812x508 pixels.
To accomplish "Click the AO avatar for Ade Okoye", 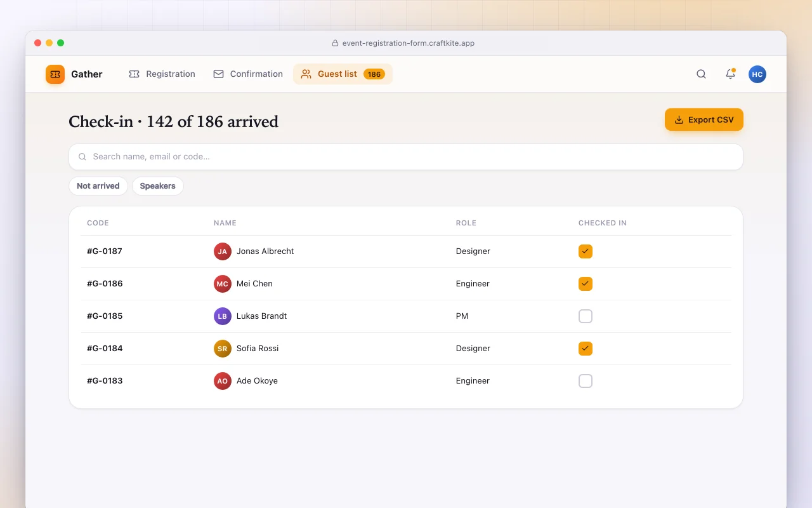I will [x=223, y=381].
